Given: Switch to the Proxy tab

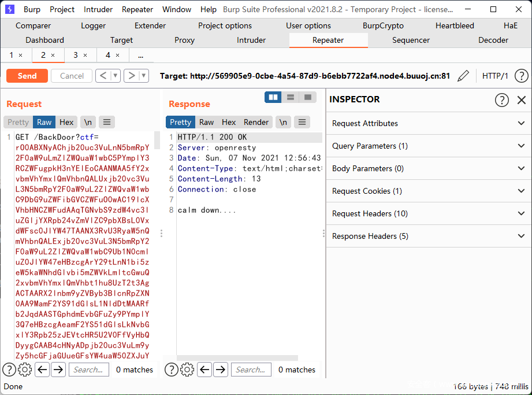Looking at the screenshot, I should click(185, 40).
